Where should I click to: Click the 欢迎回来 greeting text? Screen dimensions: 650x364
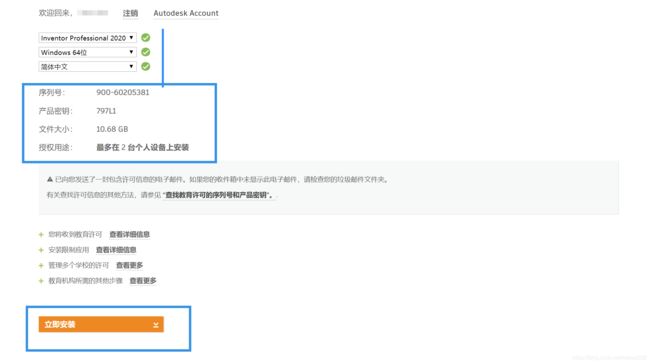click(55, 13)
